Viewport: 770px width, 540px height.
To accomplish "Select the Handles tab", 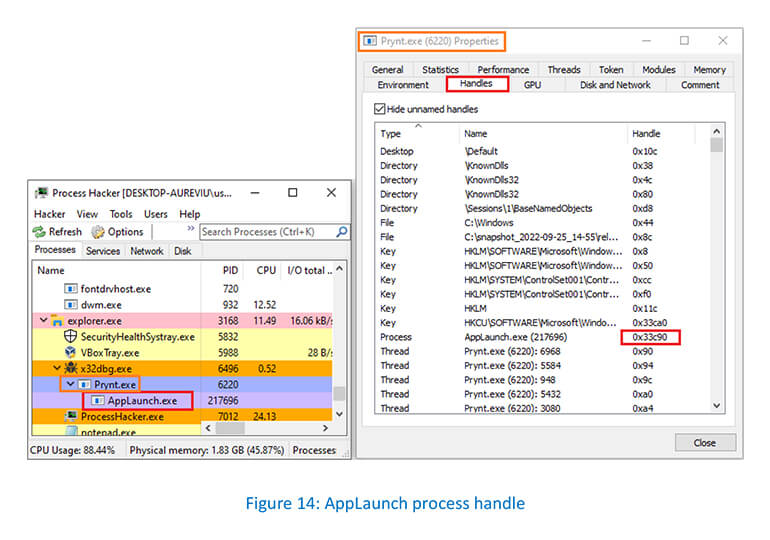I will (x=476, y=83).
